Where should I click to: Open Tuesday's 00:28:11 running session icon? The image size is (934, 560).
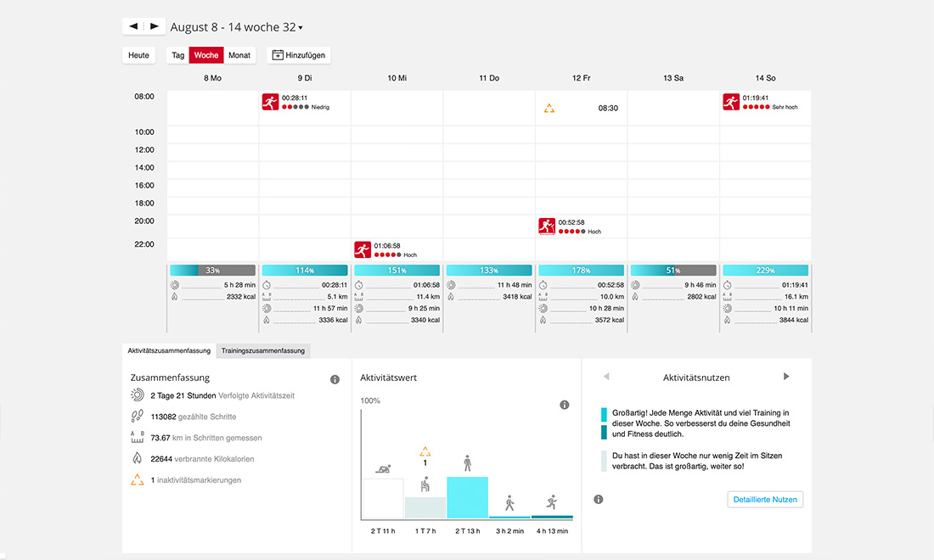[270, 102]
